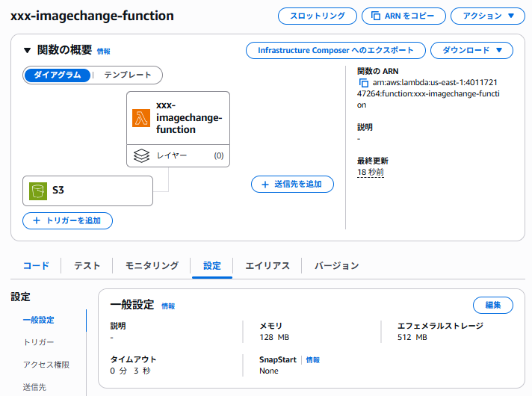Click the 編集 button in 一般設定

click(x=492, y=305)
